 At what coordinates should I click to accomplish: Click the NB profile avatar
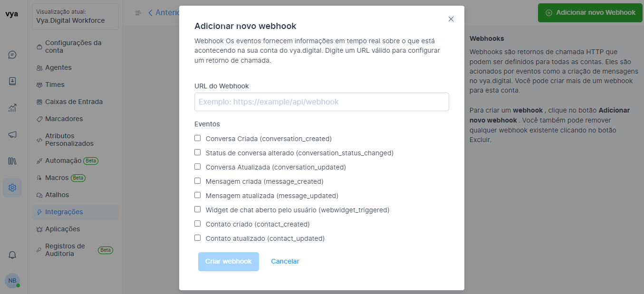pos(12,281)
